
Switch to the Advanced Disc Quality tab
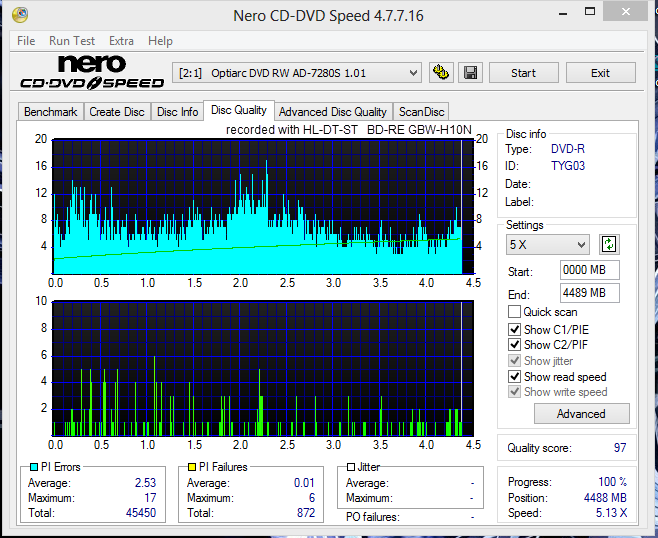(333, 112)
